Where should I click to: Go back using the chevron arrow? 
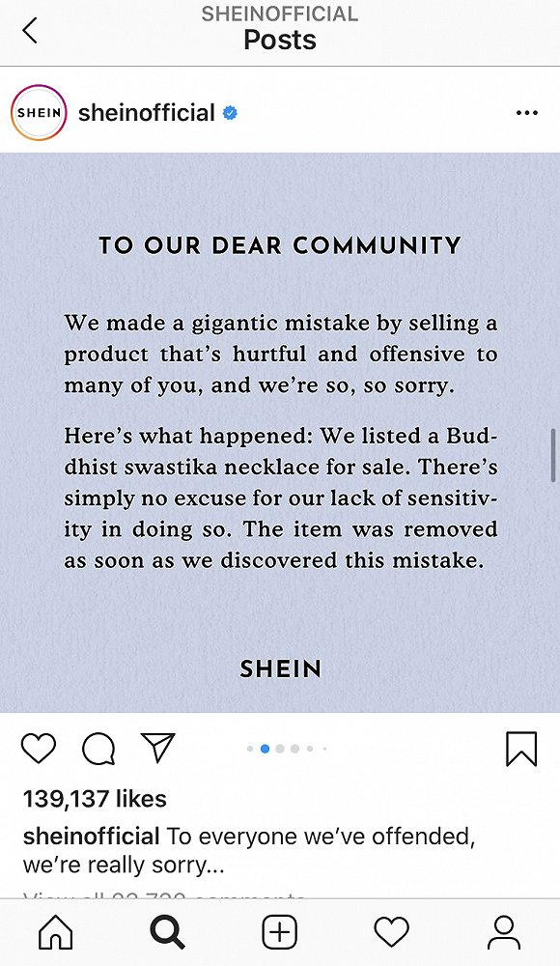(x=29, y=30)
